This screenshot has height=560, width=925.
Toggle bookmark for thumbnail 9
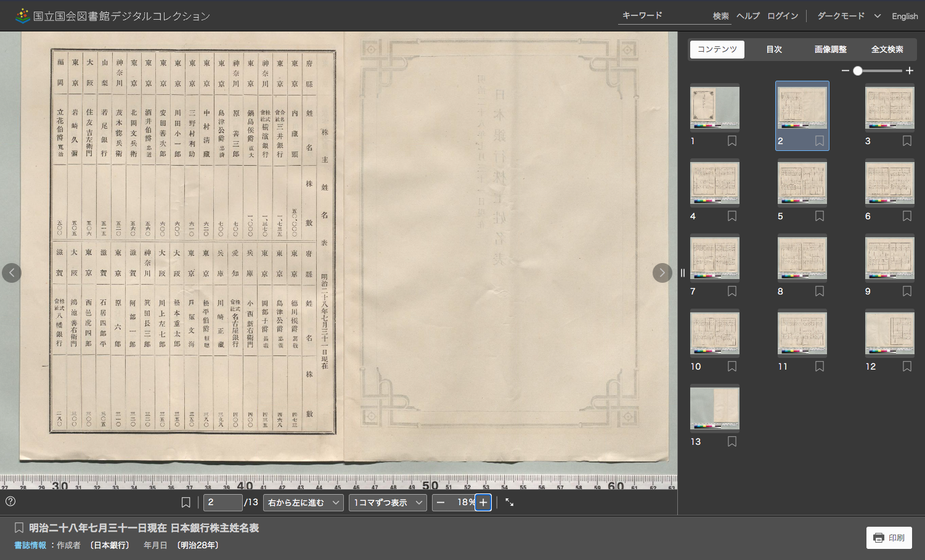[x=907, y=291]
